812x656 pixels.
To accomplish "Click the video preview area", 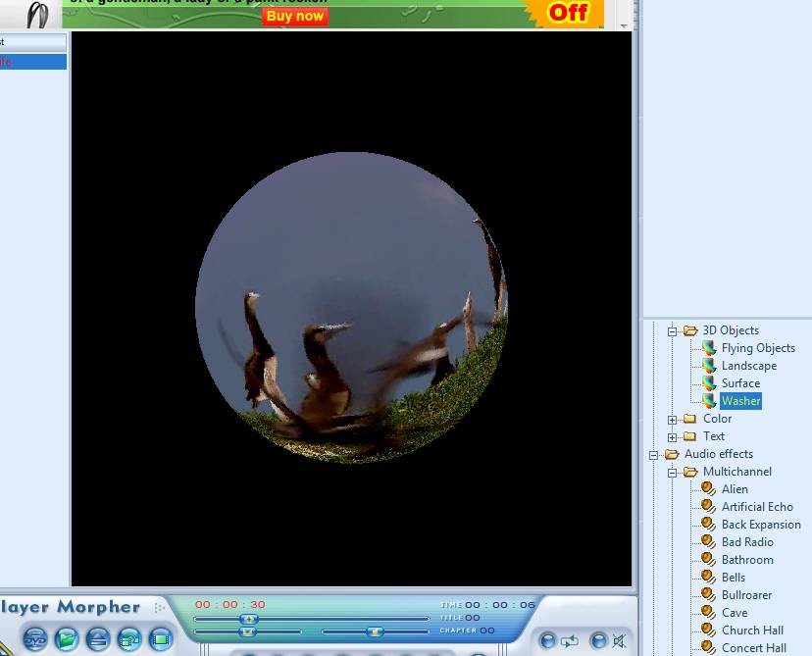I will pos(351,308).
